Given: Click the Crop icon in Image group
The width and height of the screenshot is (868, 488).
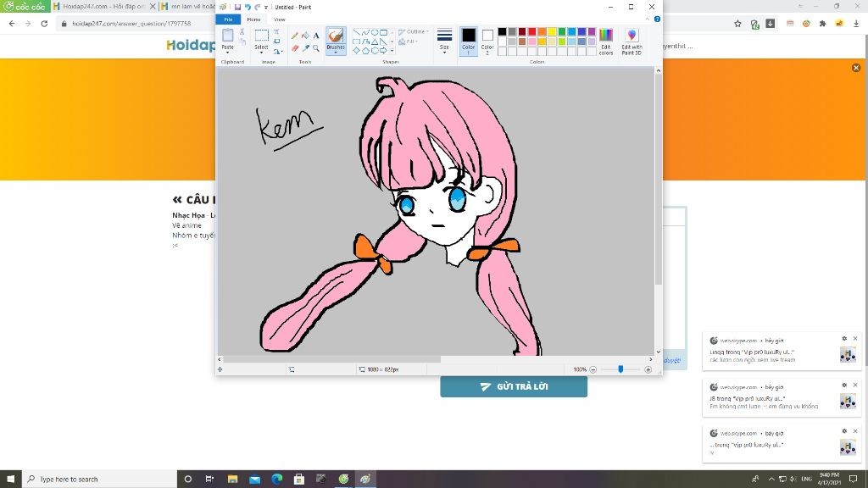Looking at the screenshot, I should pyautogui.click(x=277, y=32).
